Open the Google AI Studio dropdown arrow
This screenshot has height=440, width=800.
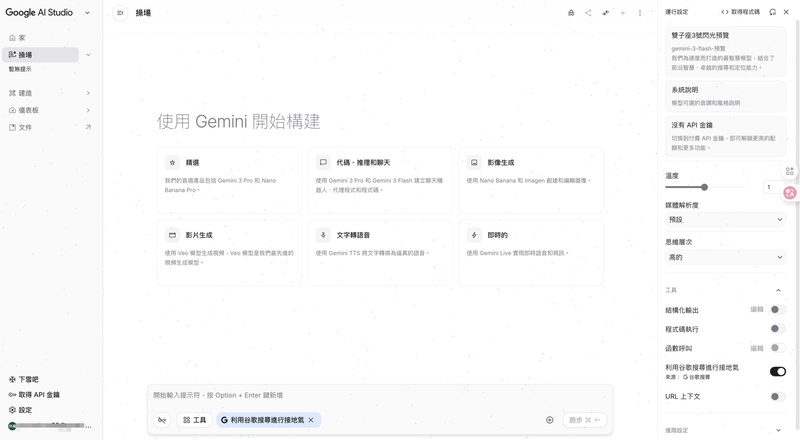(x=87, y=13)
